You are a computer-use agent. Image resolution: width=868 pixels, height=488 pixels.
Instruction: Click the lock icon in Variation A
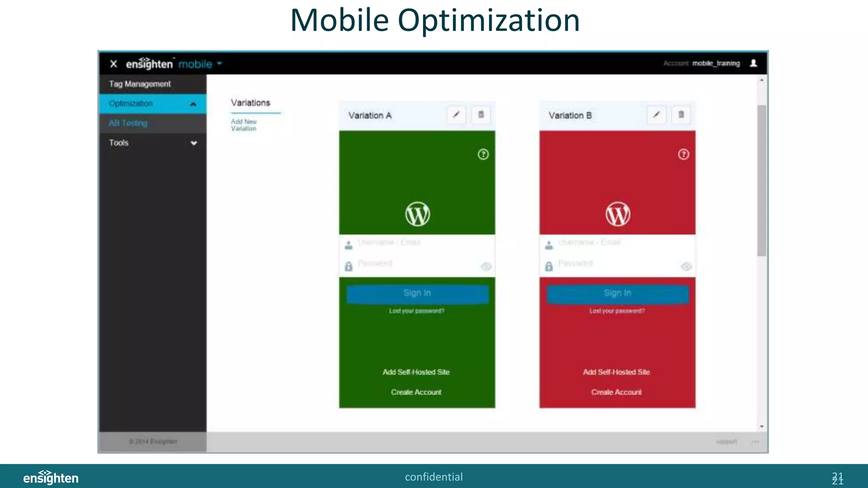(x=348, y=266)
